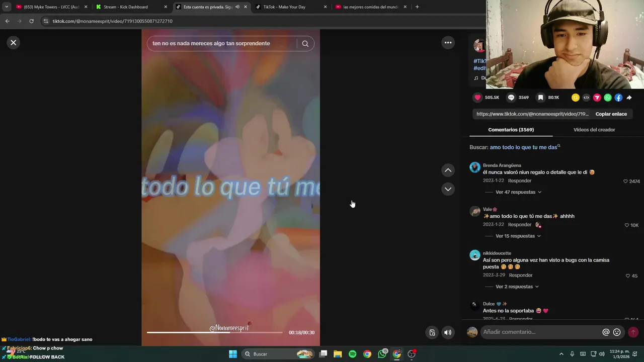This screenshot has height=362, width=644.
Task: Switch to Videos del creador tab
Action: click(594, 130)
